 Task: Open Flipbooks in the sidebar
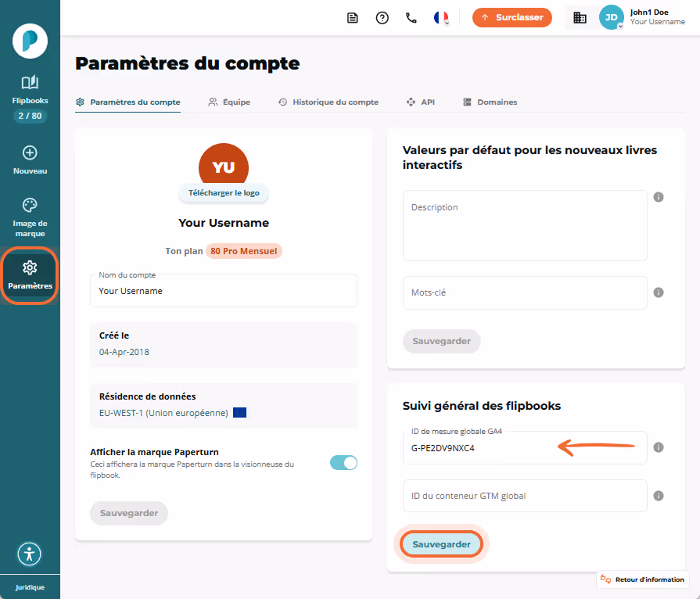tap(30, 90)
